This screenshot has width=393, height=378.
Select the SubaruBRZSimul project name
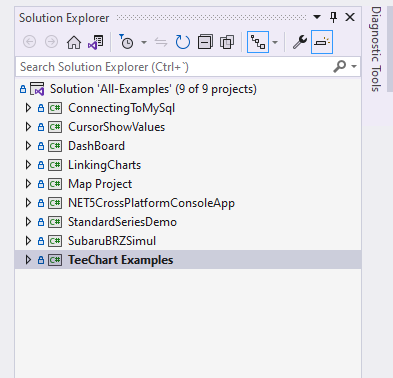click(112, 241)
